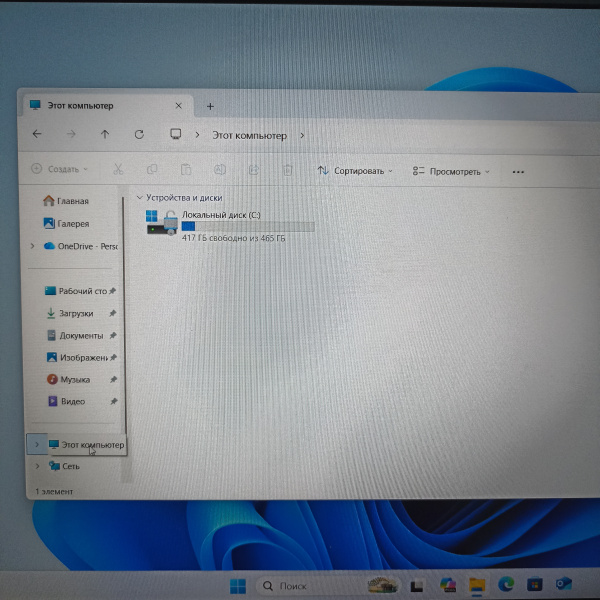Open Microsoft Store from the taskbar
This screenshot has width=600, height=600.
click(x=535, y=584)
